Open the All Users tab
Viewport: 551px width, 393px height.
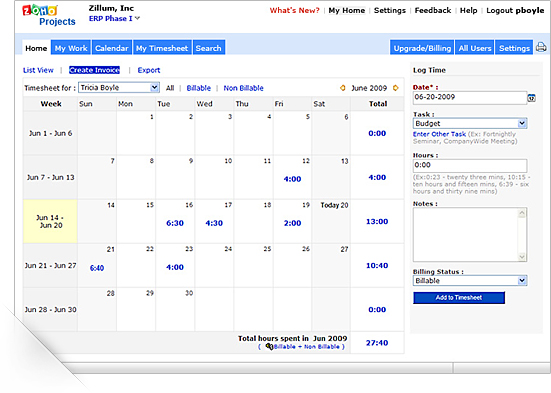(x=475, y=48)
